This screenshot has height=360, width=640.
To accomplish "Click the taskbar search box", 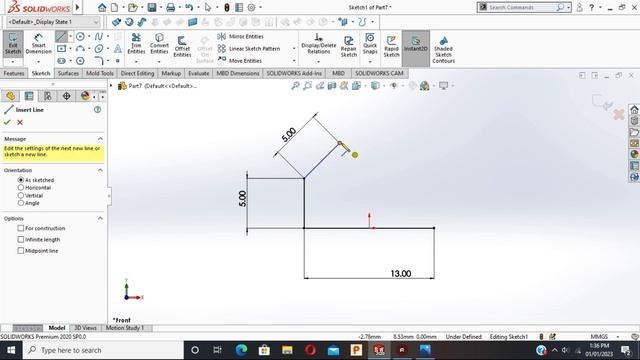I will (103, 350).
